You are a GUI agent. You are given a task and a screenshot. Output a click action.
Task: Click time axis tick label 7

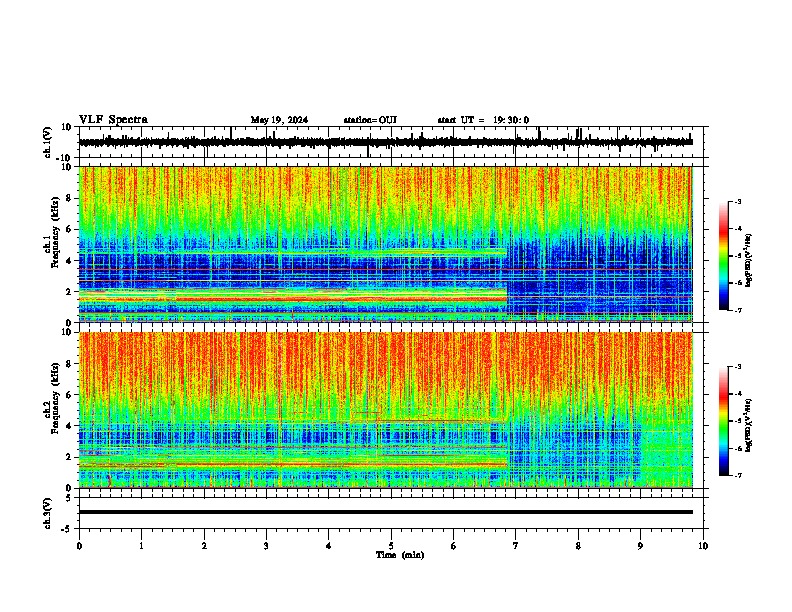(516, 546)
